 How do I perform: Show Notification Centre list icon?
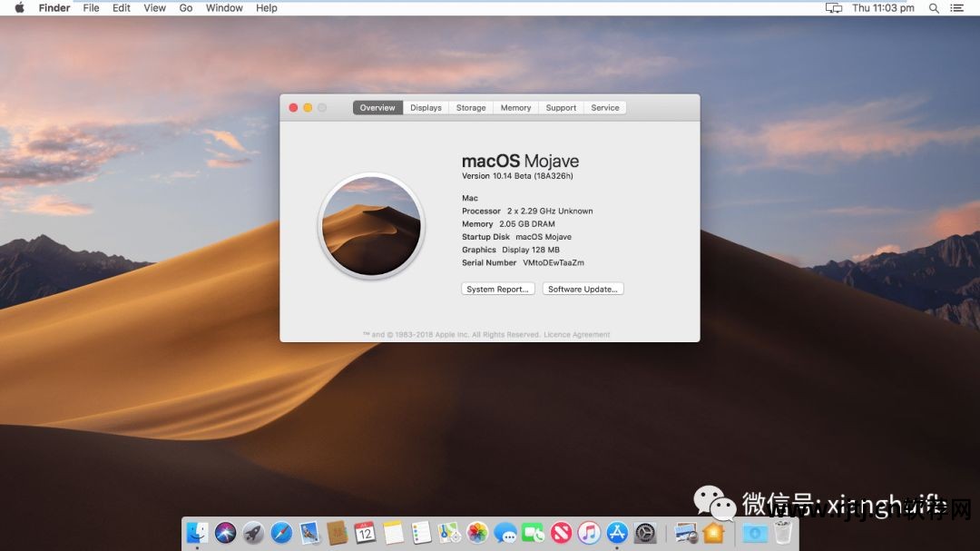pos(956,8)
